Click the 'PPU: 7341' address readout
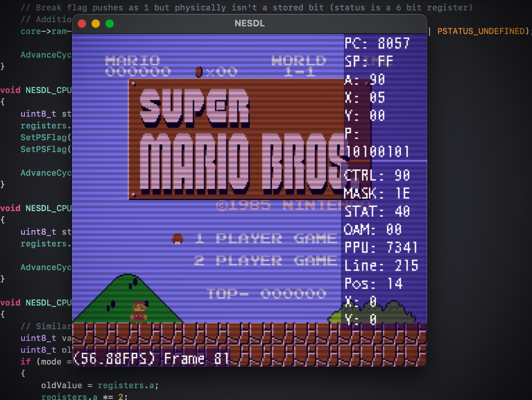532x400 pixels. point(381,248)
